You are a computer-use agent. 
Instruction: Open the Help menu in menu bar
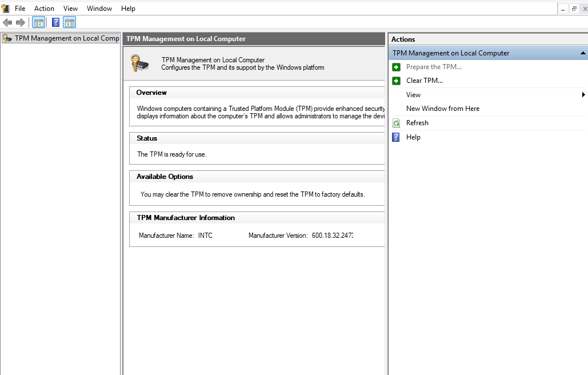128,8
